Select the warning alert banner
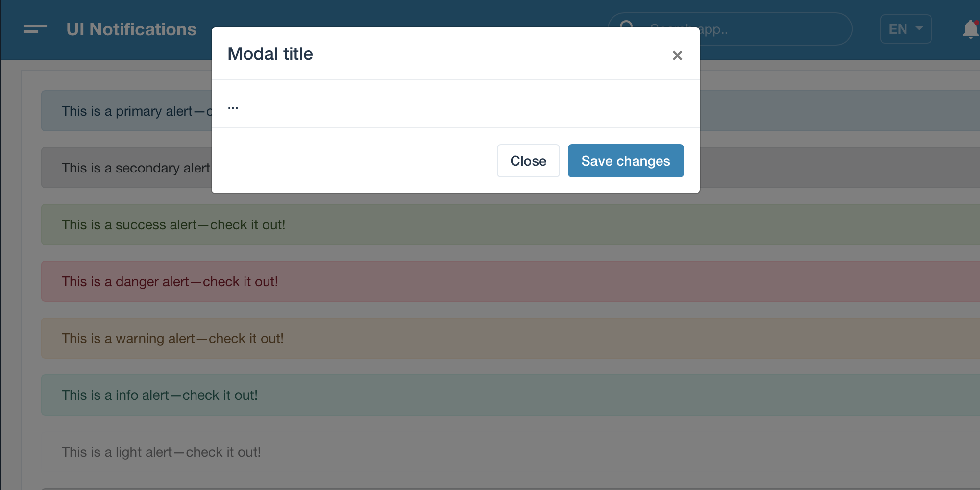Screen dimensions: 980x490 511,338
